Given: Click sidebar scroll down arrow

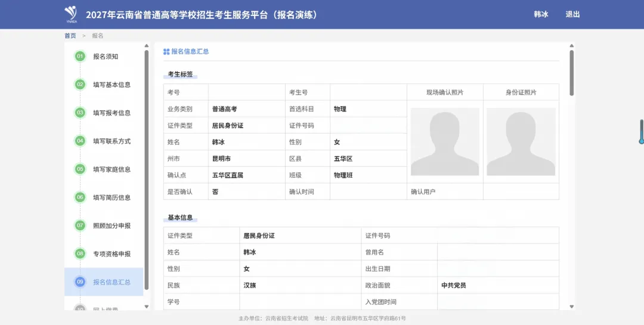Looking at the screenshot, I should coord(147,307).
